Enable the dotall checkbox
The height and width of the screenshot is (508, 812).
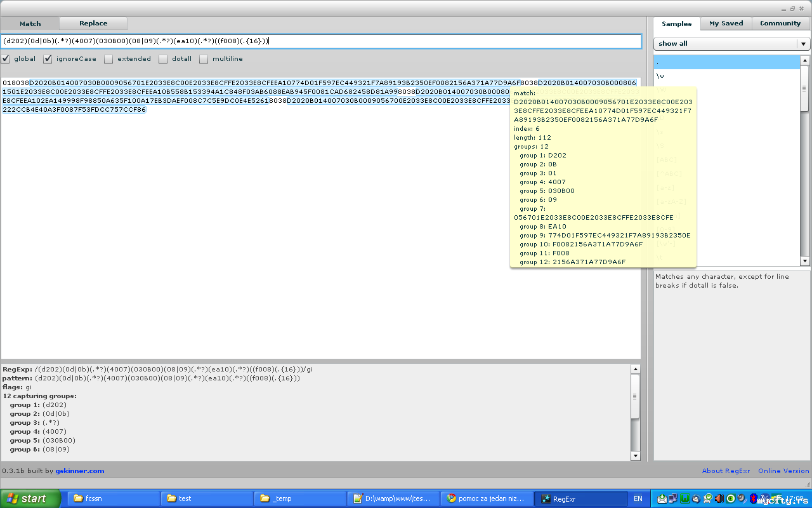(163, 59)
